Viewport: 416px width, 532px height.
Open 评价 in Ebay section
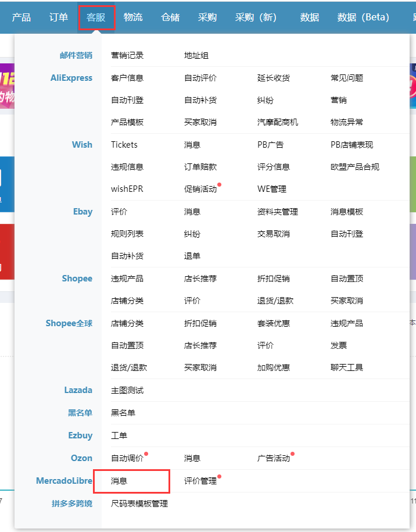[119, 212]
